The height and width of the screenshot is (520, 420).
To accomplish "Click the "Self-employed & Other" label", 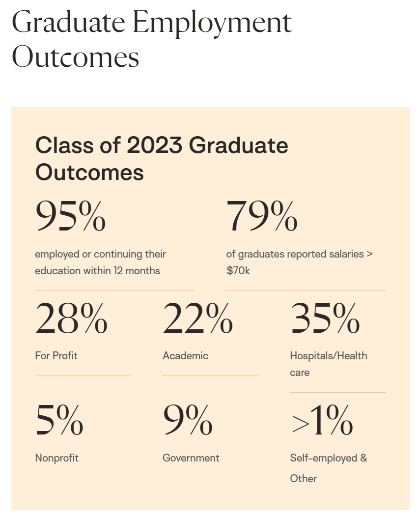I will click(328, 468).
